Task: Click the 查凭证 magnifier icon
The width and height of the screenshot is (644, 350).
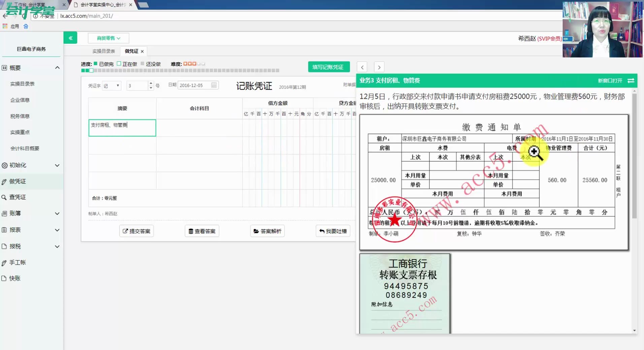Action: click(4, 198)
